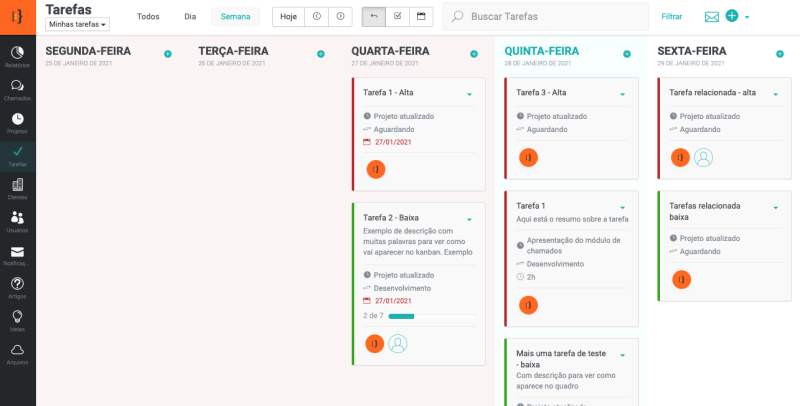This screenshot has width=800, height=406.
Task: Expand options menu of Tarefa 1 - Alta
Action: click(x=469, y=95)
